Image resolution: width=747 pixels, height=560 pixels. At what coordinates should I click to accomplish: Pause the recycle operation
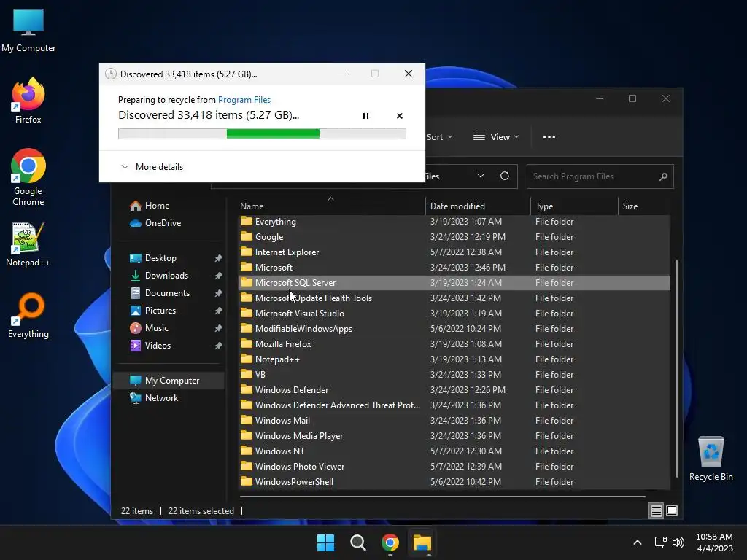pos(365,116)
